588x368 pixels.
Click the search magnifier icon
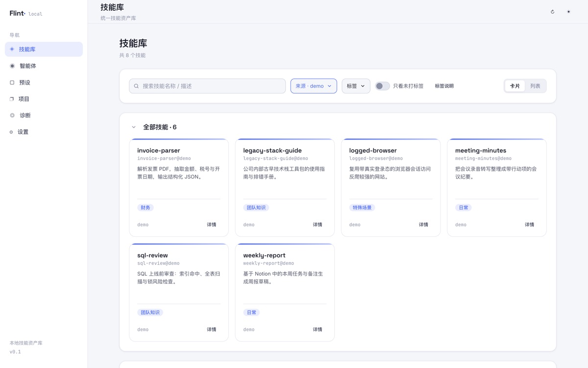pyautogui.click(x=136, y=86)
